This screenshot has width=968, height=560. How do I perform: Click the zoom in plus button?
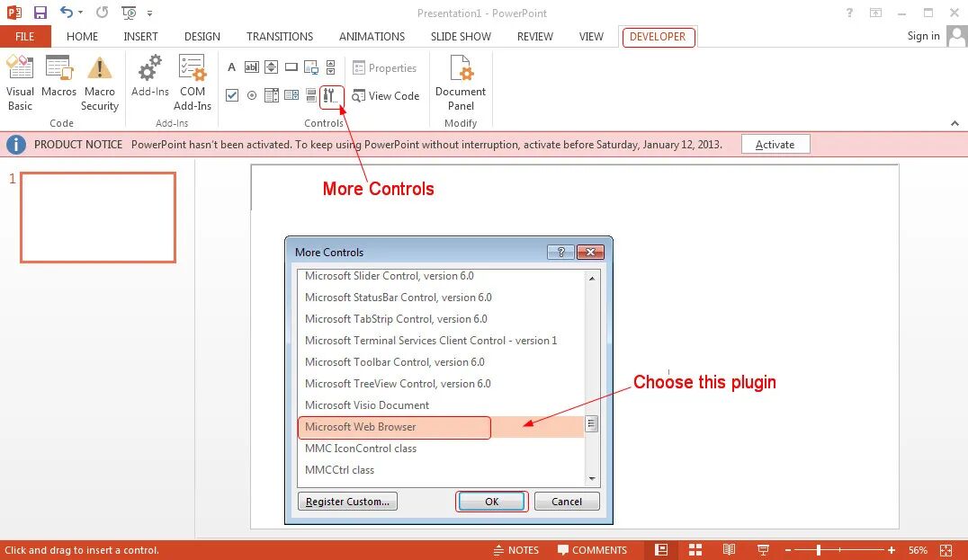[891, 550]
